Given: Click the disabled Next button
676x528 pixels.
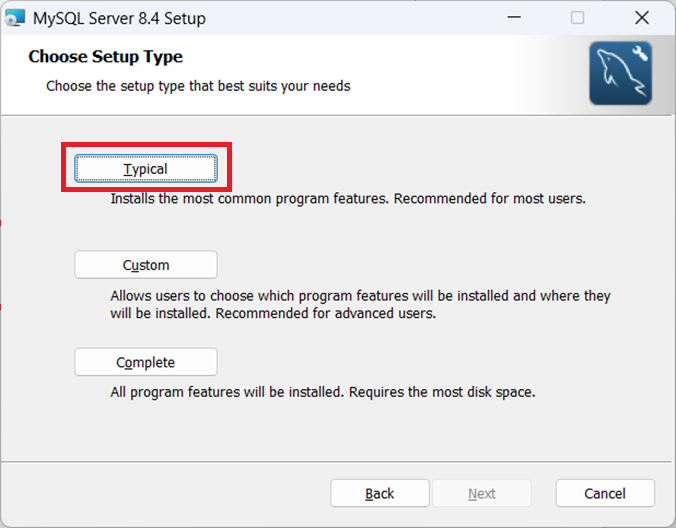Looking at the screenshot, I should point(482,493).
